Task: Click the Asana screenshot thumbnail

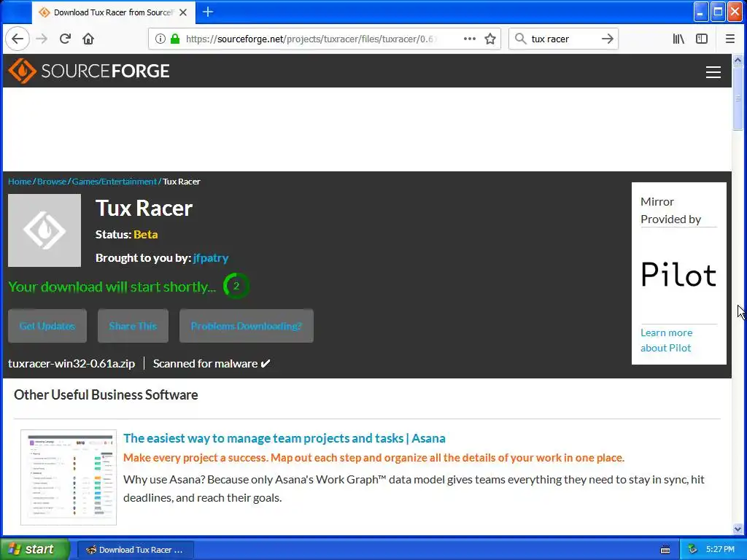Action: pos(69,477)
